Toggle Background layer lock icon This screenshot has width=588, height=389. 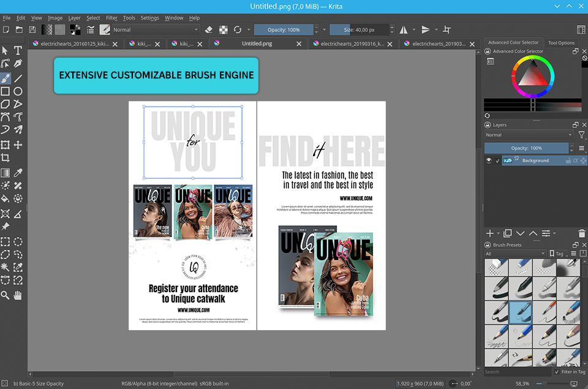click(568, 161)
